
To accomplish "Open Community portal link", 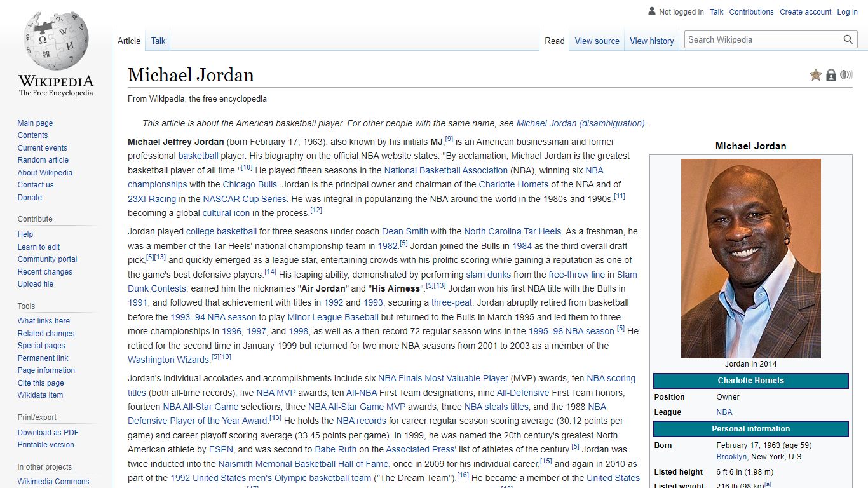I will (47, 259).
